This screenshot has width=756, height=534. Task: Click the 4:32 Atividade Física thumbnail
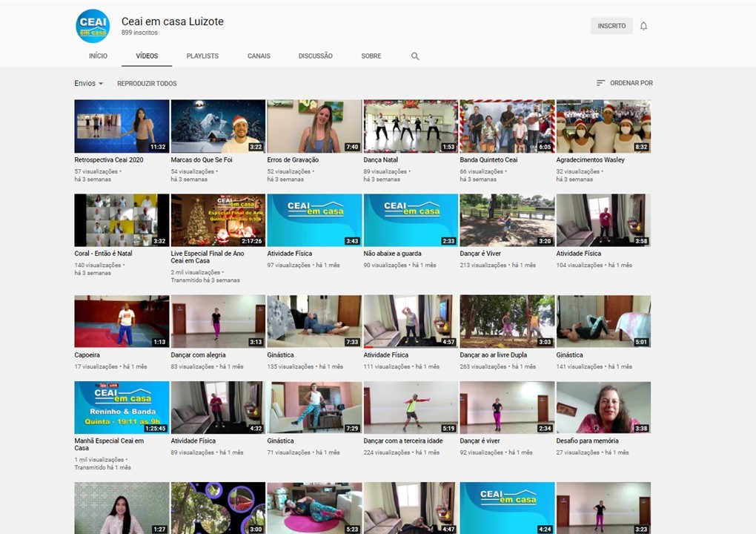[x=218, y=408]
